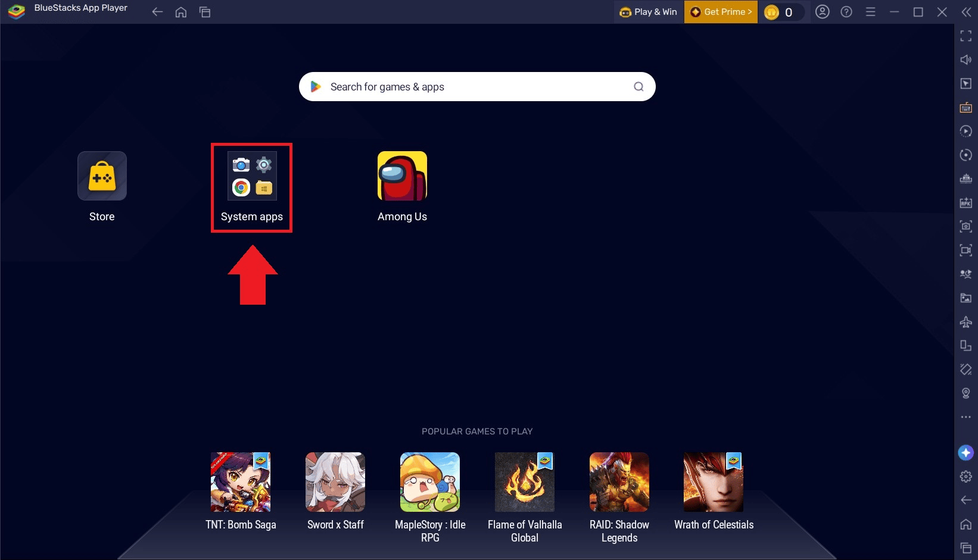The image size is (978, 560).
Task: Click the Install APK icon
Action: coord(966,203)
